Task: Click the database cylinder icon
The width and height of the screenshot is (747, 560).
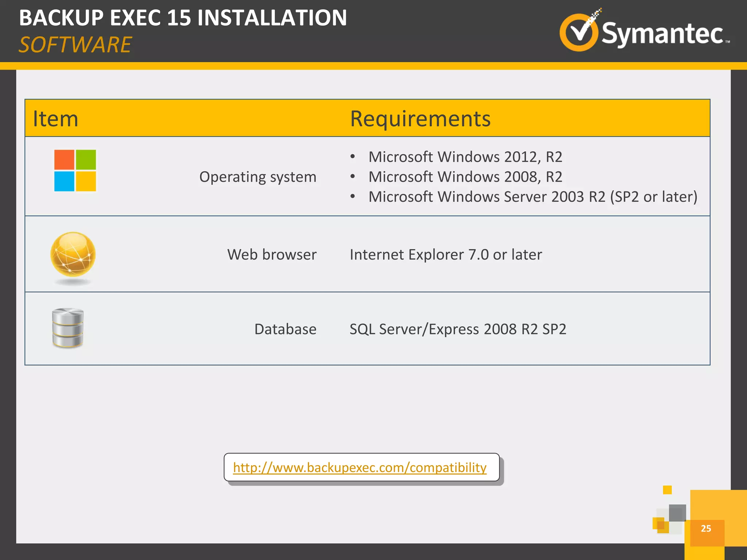Action: click(68, 328)
